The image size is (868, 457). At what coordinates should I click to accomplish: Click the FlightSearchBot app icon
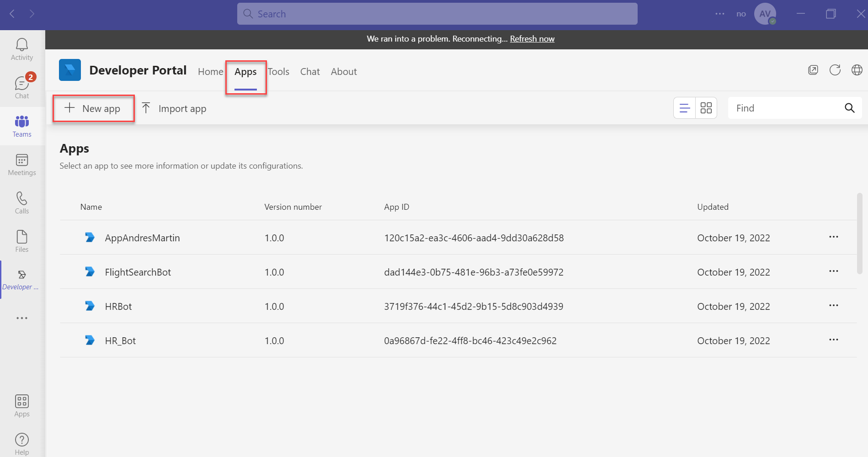(x=90, y=271)
